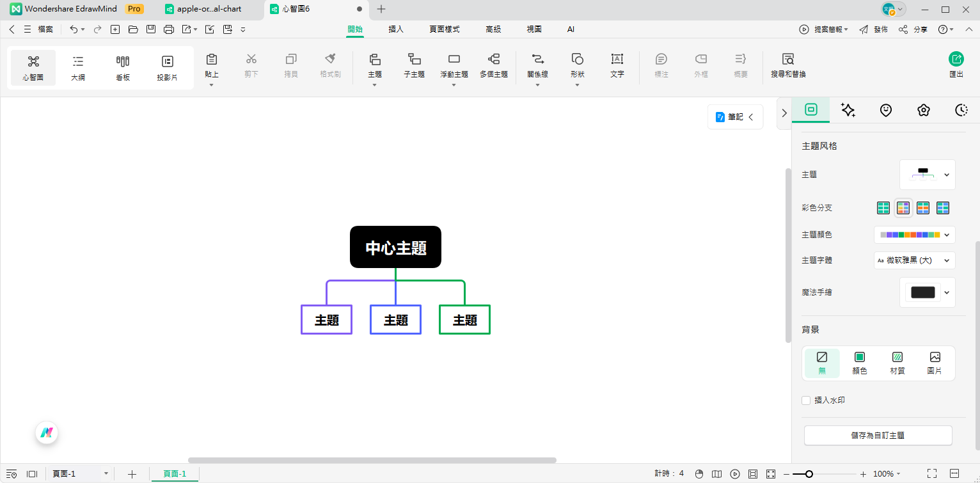Click the 多個主題 multiple topics icon
Screen dimensions: 980x483
pos(493,59)
